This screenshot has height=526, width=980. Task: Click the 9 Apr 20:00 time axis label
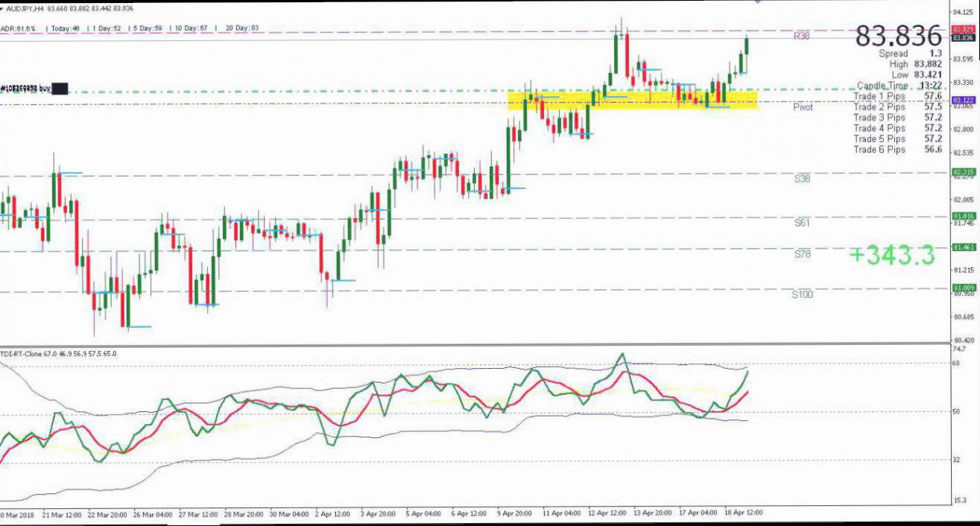point(515,513)
